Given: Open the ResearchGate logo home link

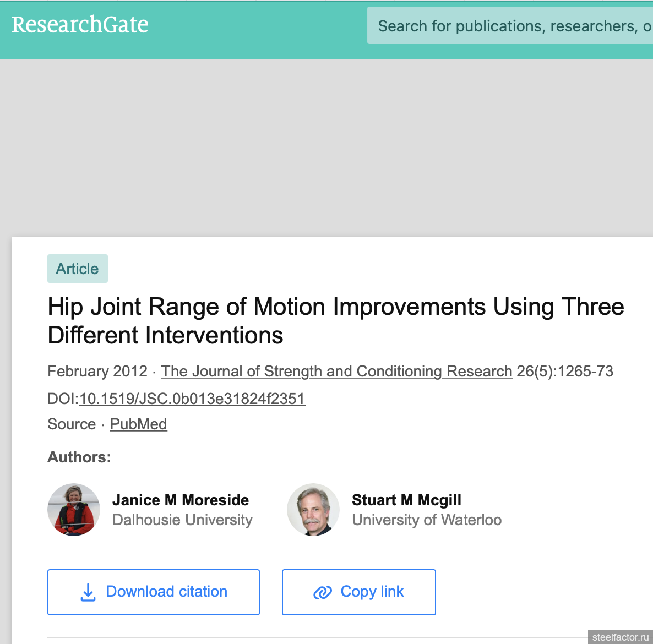Looking at the screenshot, I should coord(80,25).
